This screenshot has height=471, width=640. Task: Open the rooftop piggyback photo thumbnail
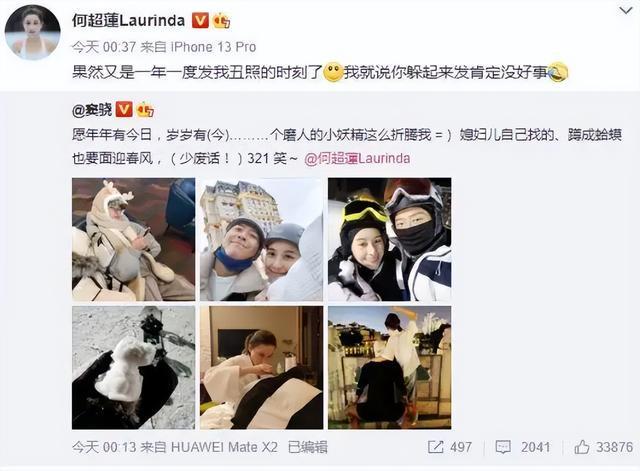coord(389,367)
